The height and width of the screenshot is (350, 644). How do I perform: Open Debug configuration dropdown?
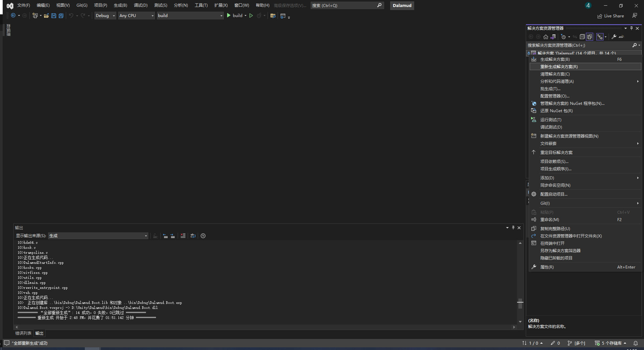[105, 15]
